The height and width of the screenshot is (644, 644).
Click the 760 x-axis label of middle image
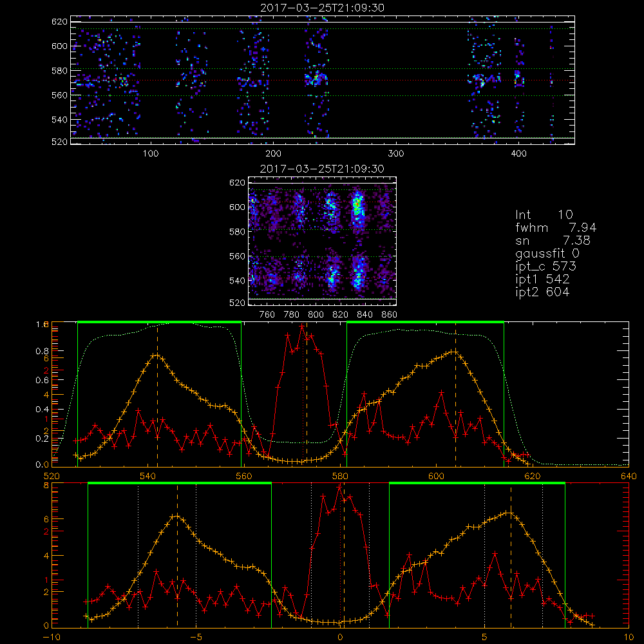click(267, 315)
